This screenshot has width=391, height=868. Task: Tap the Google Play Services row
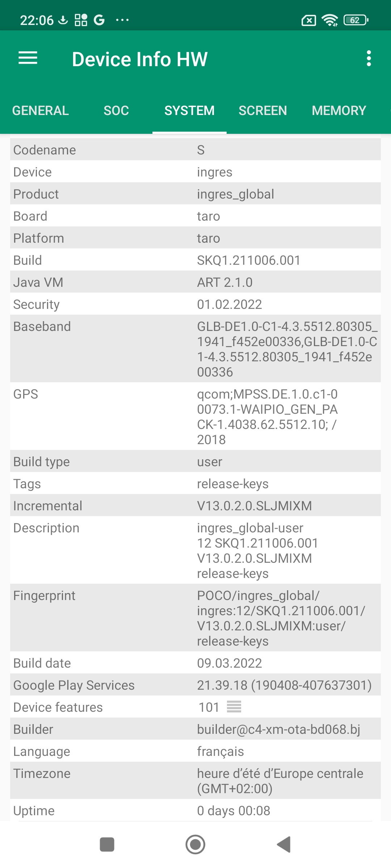click(x=195, y=685)
